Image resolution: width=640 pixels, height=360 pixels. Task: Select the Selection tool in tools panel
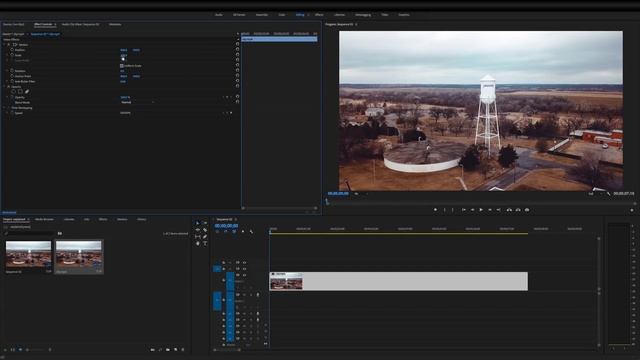pos(198,223)
